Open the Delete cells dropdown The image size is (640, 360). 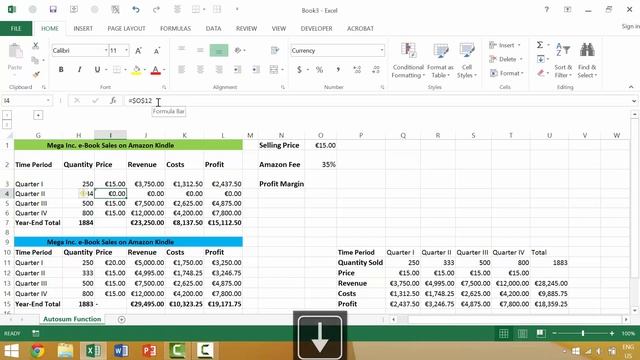521,59
